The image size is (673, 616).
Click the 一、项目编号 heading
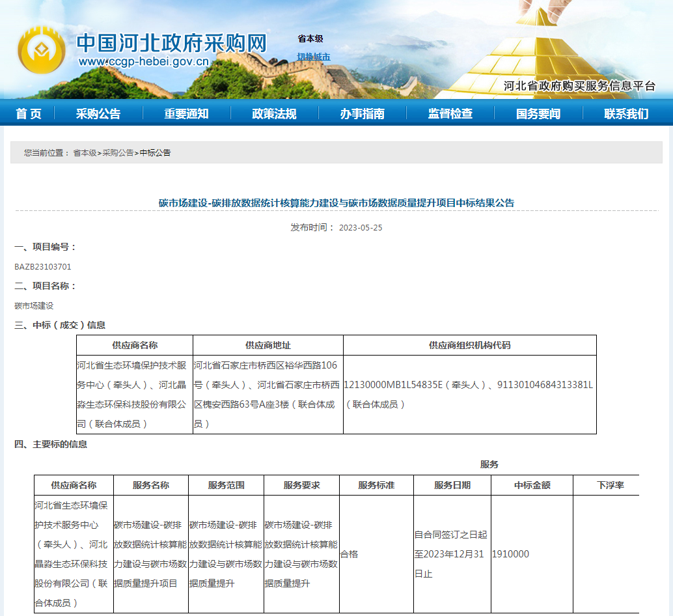pyautogui.click(x=46, y=247)
